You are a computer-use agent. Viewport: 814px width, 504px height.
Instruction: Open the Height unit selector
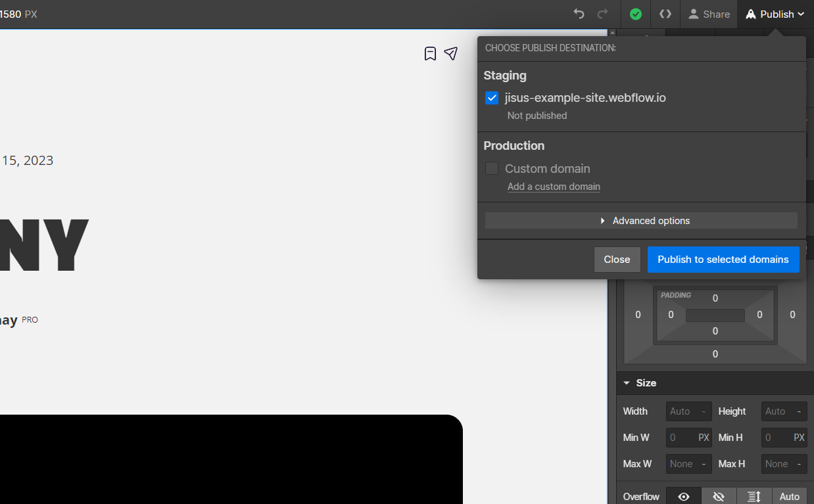tap(799, 411)
